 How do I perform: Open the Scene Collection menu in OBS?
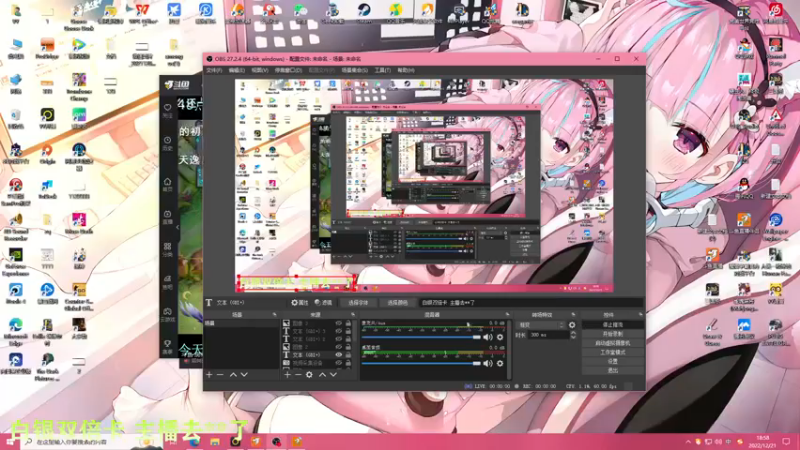click(x=355, y=70)
